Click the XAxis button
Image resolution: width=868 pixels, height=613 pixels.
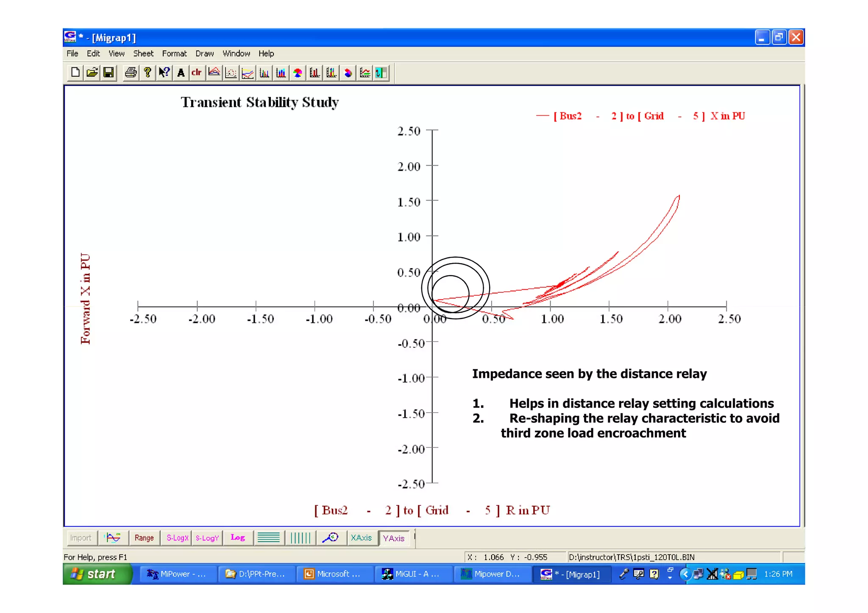point(361,538)
